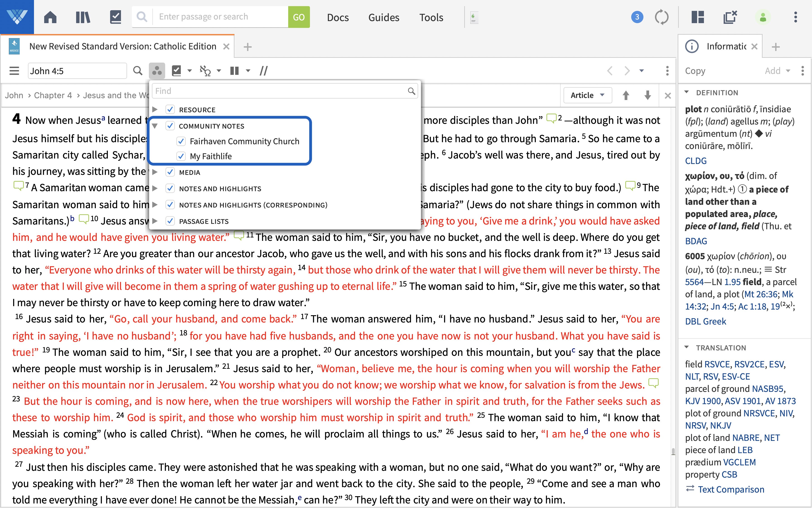Viewport: 812px width, 508px height.
Task: Click the multiple resources columns icon
Action: 234,71
